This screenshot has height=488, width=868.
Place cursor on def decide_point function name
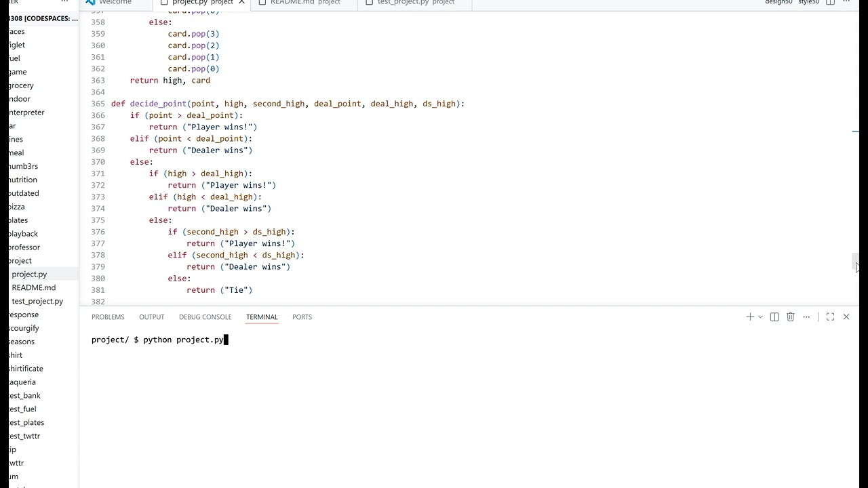(158, 104)
